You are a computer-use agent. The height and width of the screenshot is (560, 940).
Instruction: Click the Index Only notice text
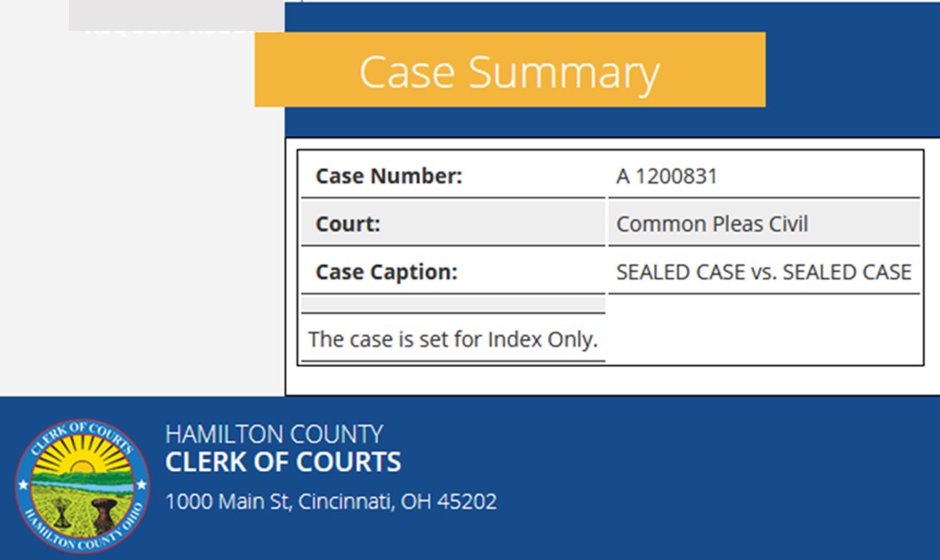click(x=452, y=339)
